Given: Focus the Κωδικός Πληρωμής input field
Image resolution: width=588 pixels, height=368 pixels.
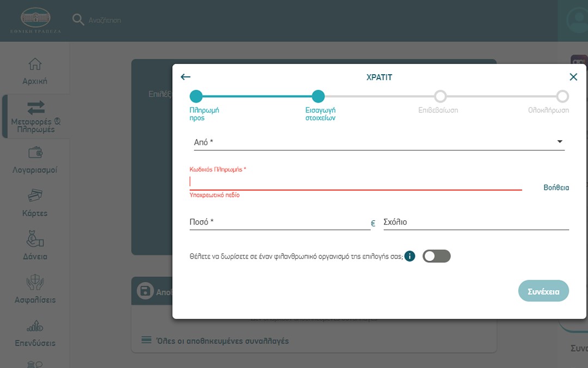Looking at the screenshot, I should click(x=355, y=182).
